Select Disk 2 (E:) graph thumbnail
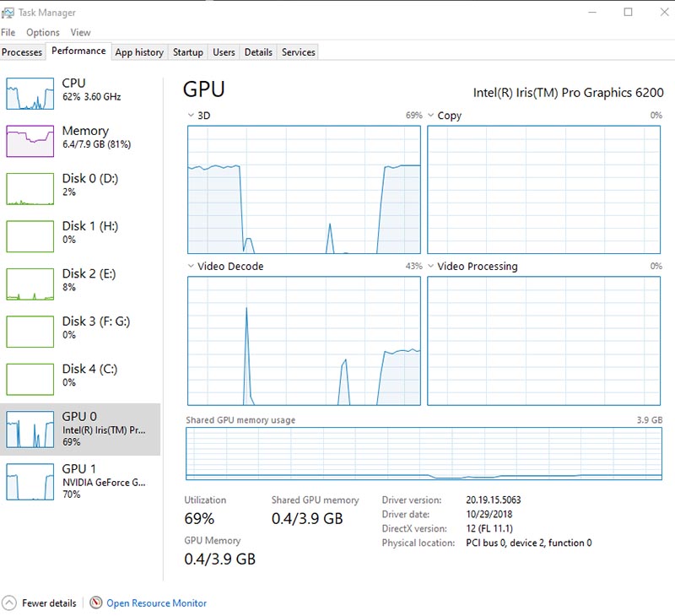 pyautogui.click(x=30, y=284)
